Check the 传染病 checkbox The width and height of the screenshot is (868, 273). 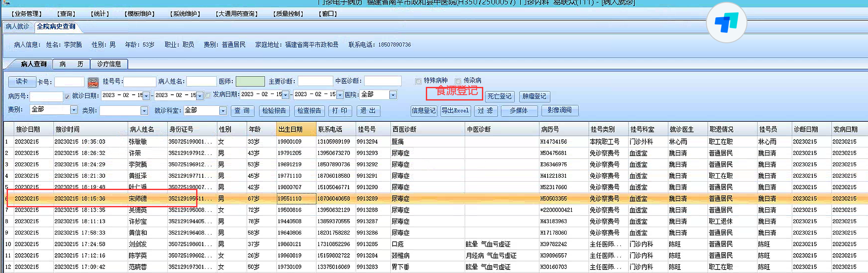tap(458, 81)
